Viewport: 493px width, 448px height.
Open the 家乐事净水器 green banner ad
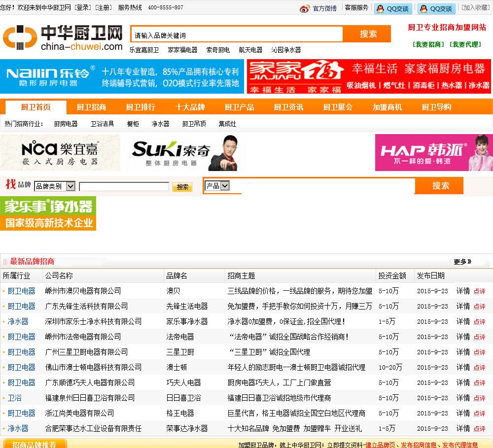[x=48, y=213]
